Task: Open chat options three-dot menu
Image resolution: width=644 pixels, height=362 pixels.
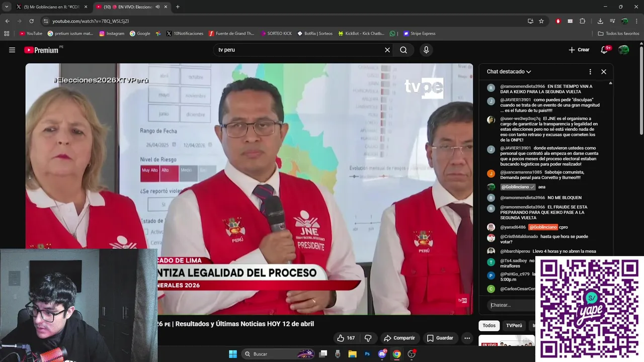Action: coord(590,71)
